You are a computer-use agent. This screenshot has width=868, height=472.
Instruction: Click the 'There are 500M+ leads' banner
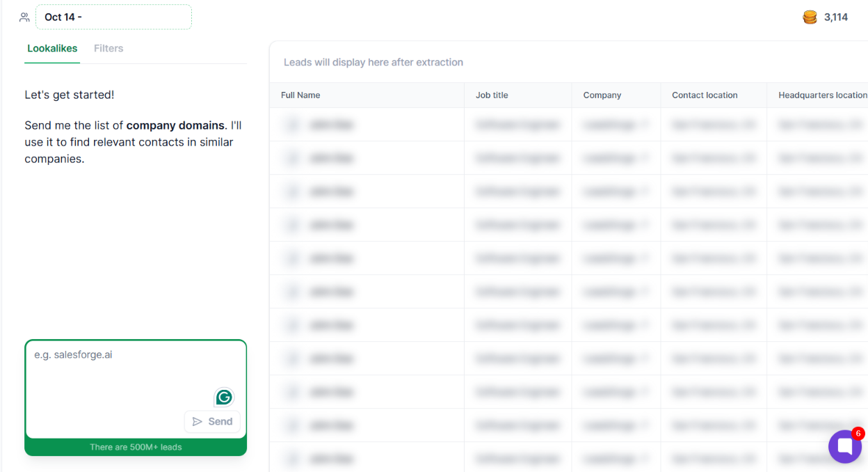click(136, 447)
